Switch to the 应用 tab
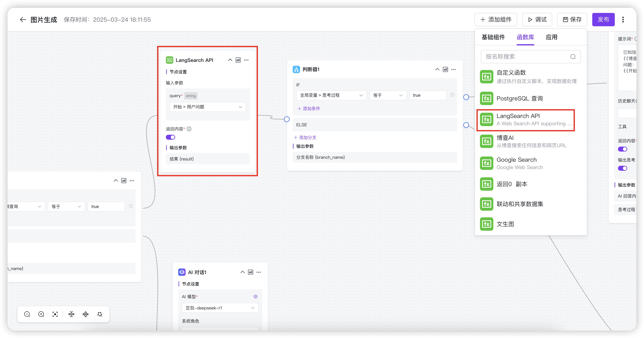Image resolution: width=644 pixels, height=338 pixels. coord(552,38)
